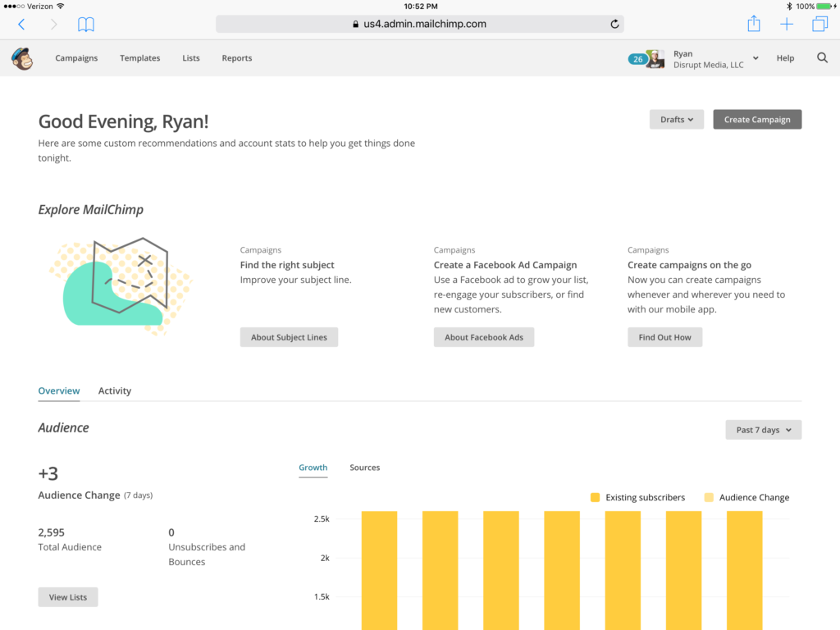This screenshot has width=840, height=630.
Task: Select the Sources chart tab
Action: tap(365, 467)
